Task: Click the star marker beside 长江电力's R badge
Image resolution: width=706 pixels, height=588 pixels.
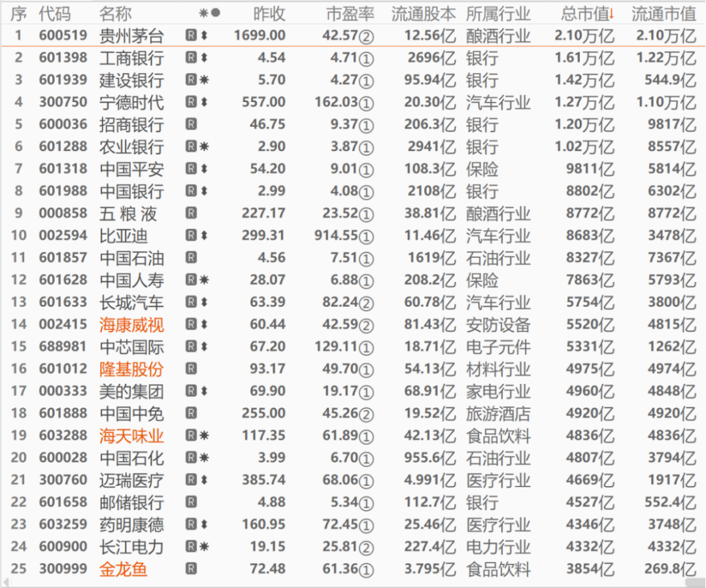Action: 204,547
